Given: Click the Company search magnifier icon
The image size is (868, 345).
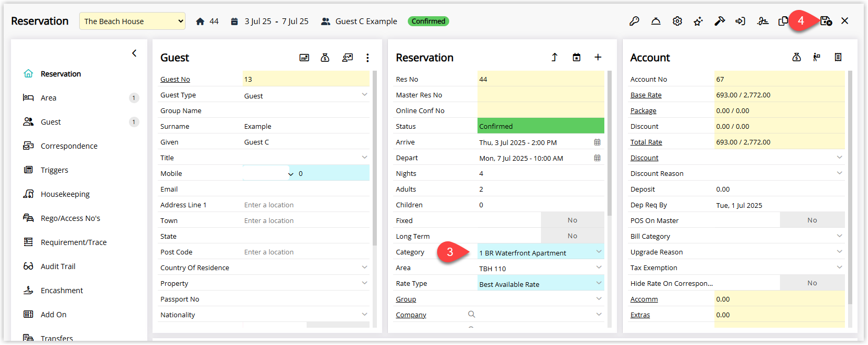Looking at the screenshot, I should pyautogui.click(x=472, y=314).
